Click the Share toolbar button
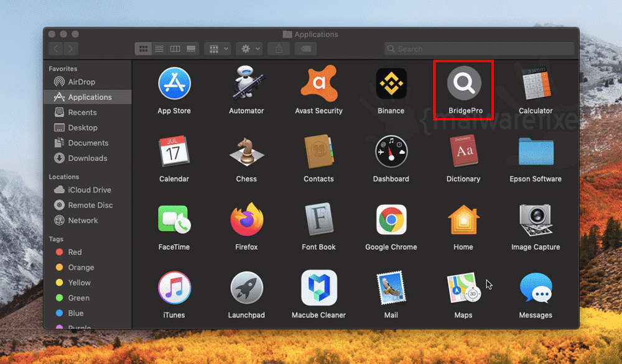Screen dimensions: 622x364 pyautogui.click(x=279, y=48)
